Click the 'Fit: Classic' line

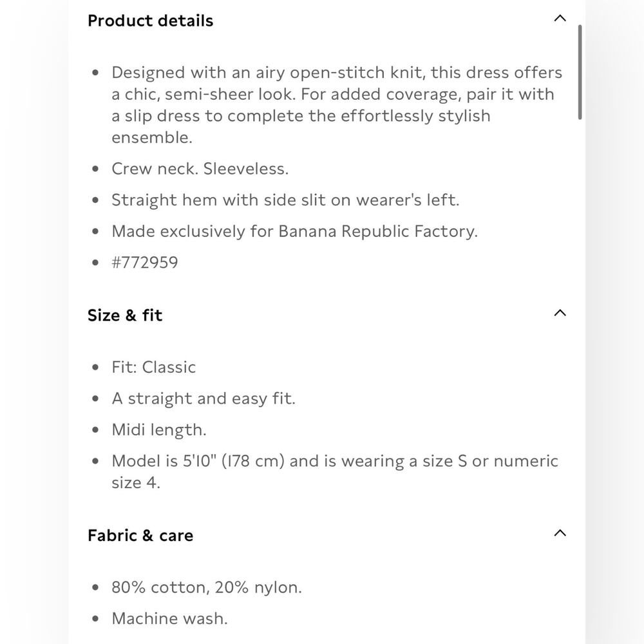[x=154, y=367]
